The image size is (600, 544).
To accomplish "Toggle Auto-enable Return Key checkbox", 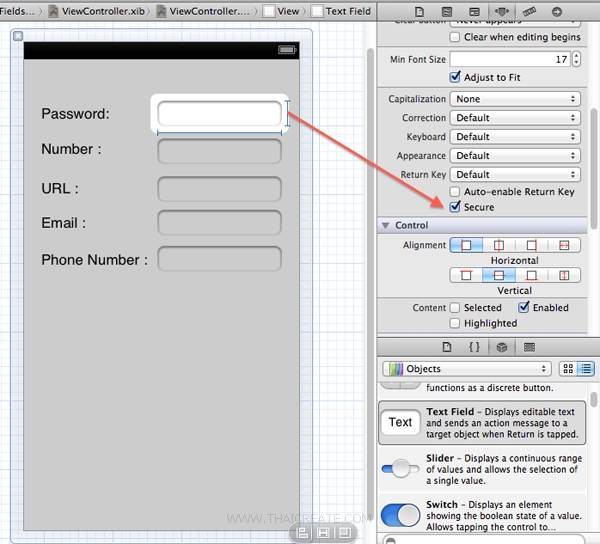I will point(455,191).
